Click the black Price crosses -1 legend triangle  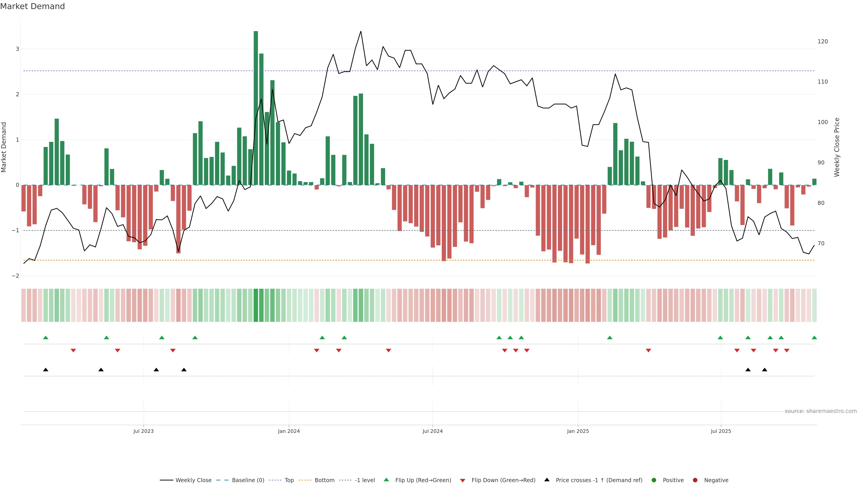[547, 480]
